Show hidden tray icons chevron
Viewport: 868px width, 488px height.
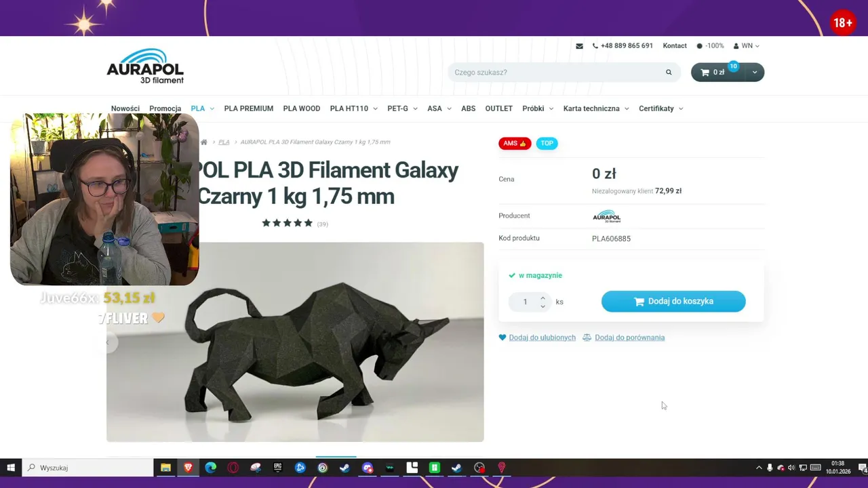click(759, 468)
